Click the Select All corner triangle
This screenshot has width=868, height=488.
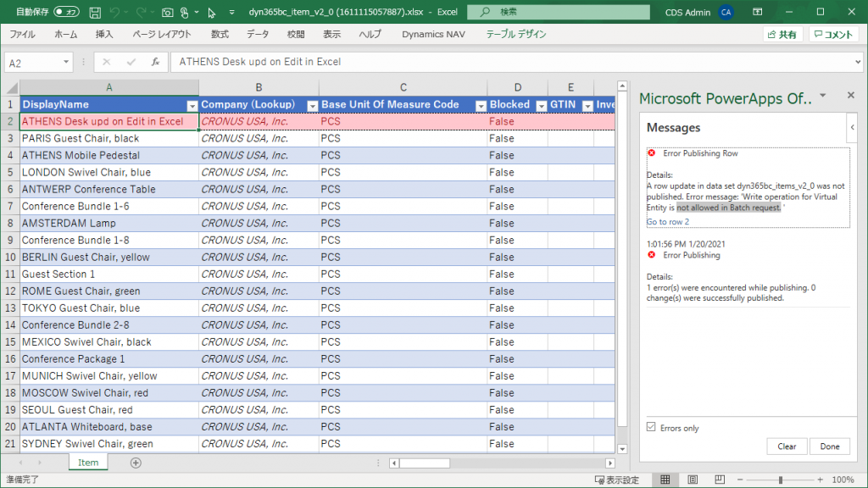click(11, 87)
